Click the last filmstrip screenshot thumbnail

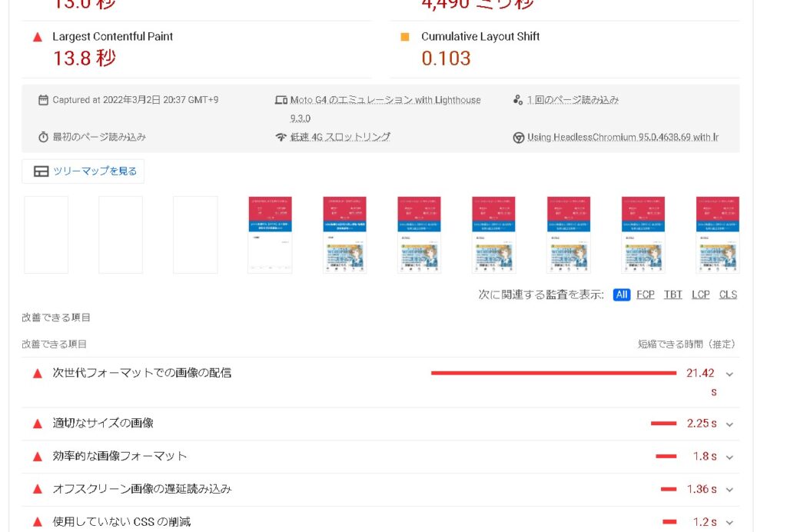(x=718, y=234)
